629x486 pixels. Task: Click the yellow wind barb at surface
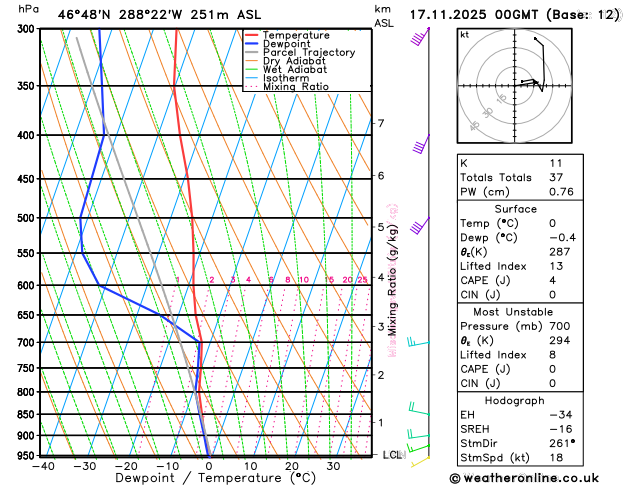click(x=420, y=461)
